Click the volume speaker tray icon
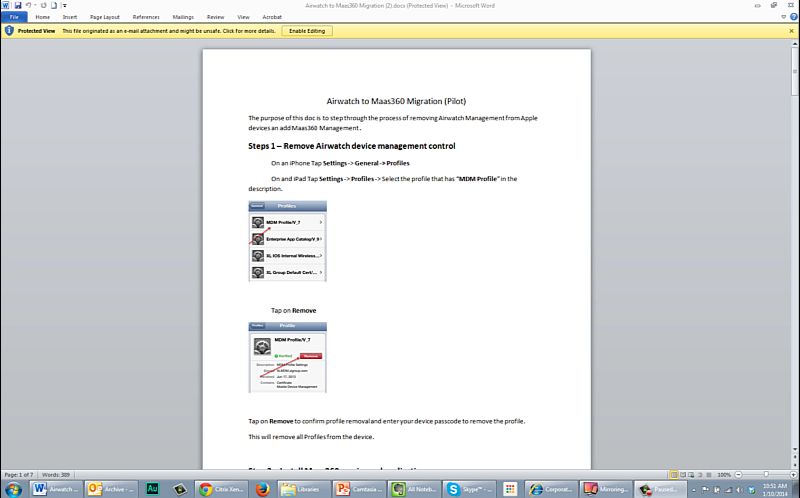Image resolution: width=800 pixels, height=498 pixels. (x=740, y=490)
